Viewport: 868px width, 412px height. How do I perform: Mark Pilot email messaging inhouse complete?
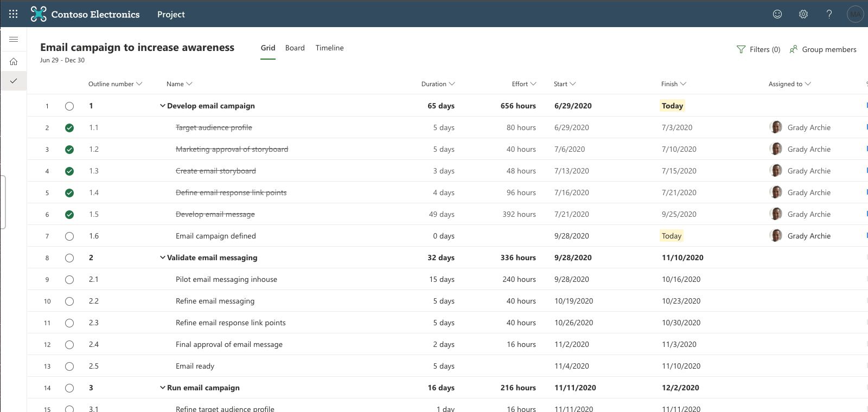[x=69, y=280]
